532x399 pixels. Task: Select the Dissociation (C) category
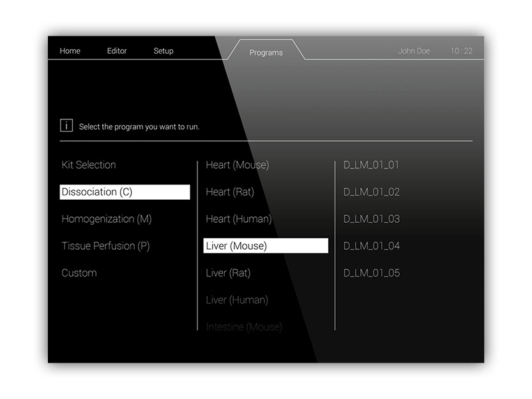pos(125,192)
